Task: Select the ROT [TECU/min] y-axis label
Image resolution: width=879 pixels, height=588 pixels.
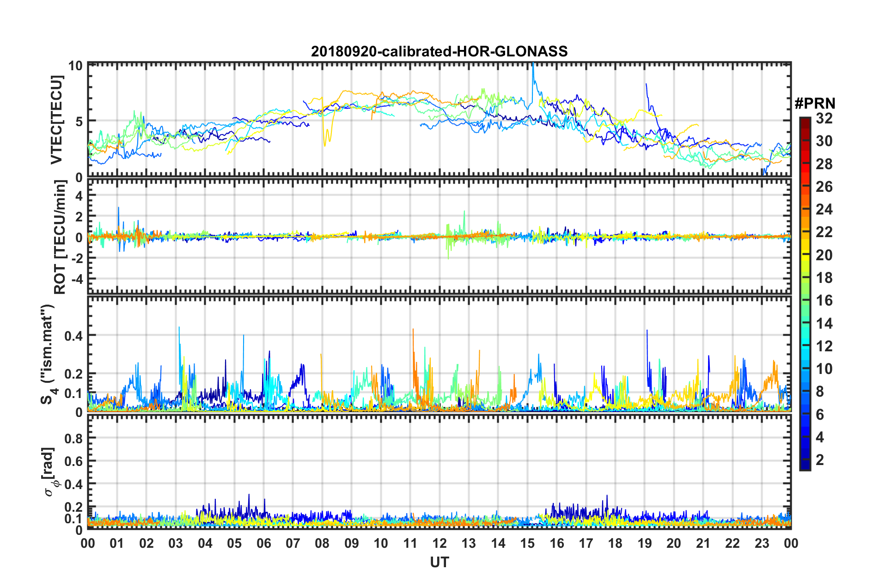Action: 60,237
